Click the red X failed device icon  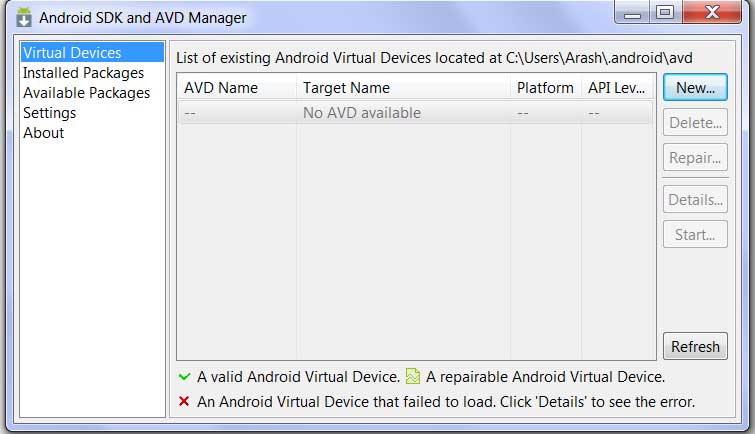[184, 401]
